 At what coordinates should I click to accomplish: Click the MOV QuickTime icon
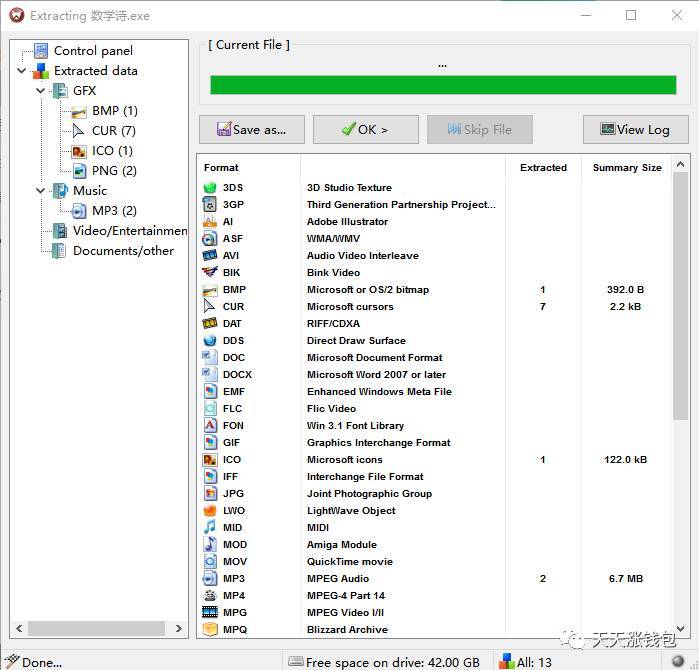coord(210,562)
